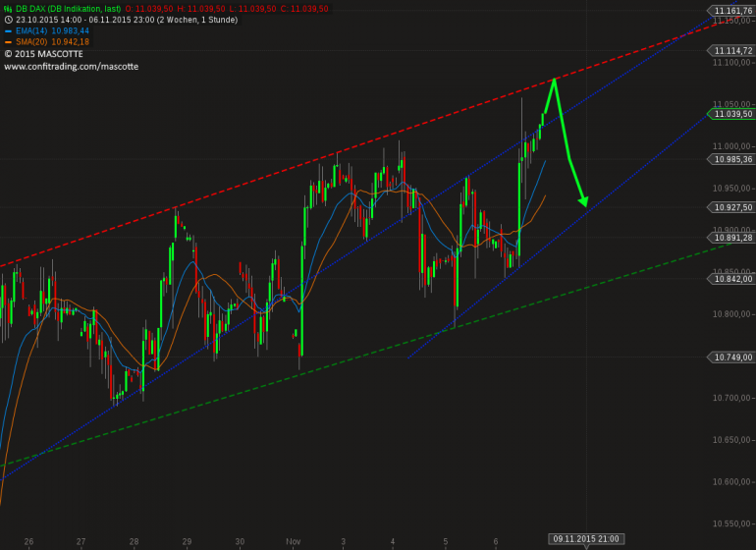Click the 11.161,76 price marker
756x550 pixels.
[731, 11]
